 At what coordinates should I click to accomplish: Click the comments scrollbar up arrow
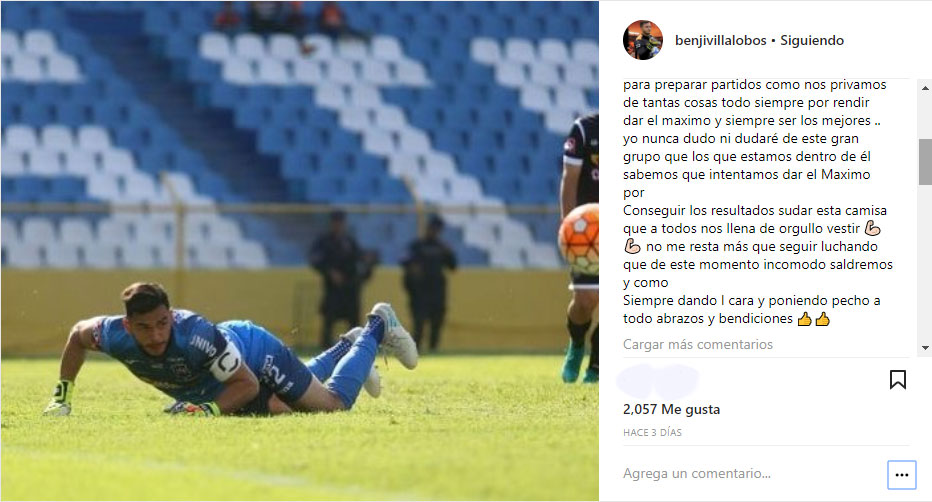coord(925,88)
